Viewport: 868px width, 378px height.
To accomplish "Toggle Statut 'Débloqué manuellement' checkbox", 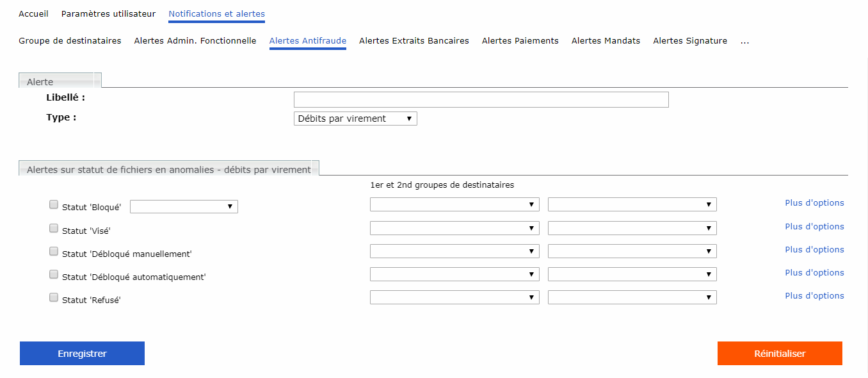I will (54, 251).
